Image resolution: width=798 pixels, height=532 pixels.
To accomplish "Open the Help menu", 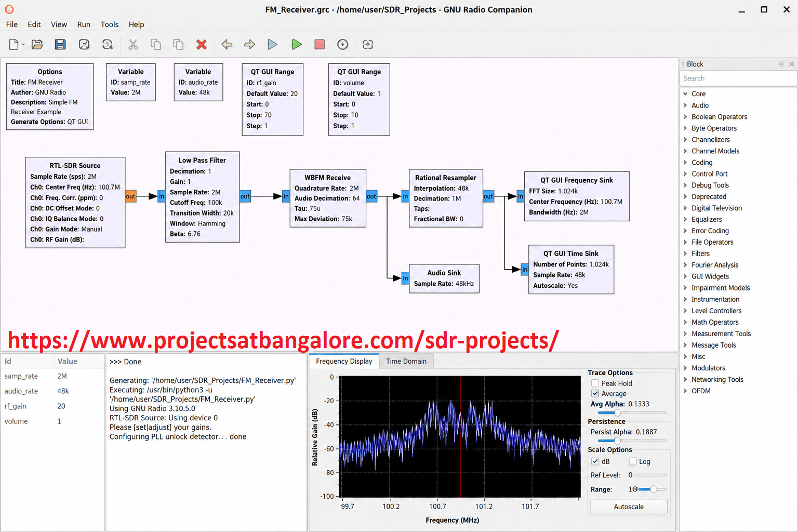I will point(137,24).
